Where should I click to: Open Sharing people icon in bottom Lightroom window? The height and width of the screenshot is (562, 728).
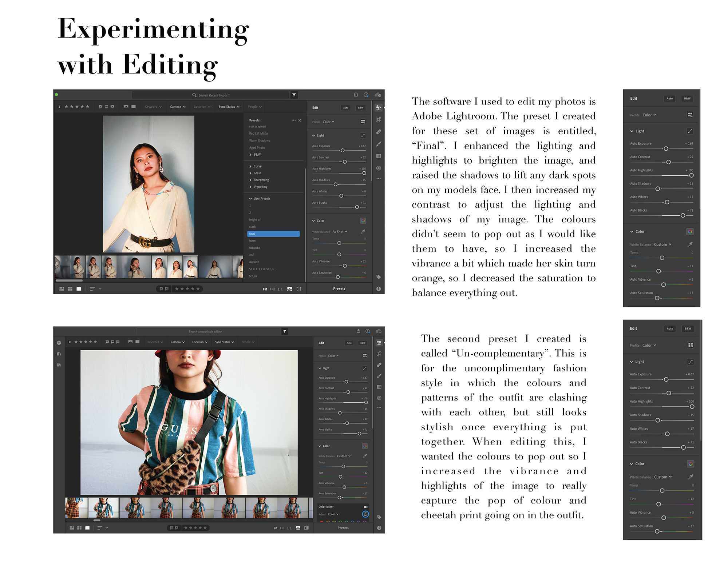click(x=59, y=365)
